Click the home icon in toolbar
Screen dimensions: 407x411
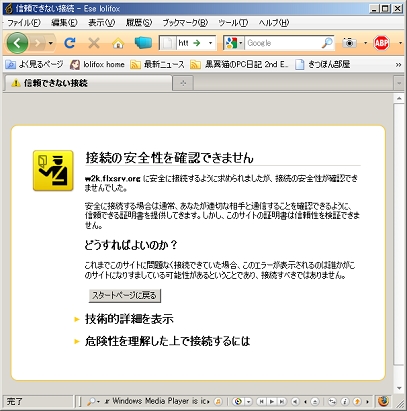coord(118,43)
